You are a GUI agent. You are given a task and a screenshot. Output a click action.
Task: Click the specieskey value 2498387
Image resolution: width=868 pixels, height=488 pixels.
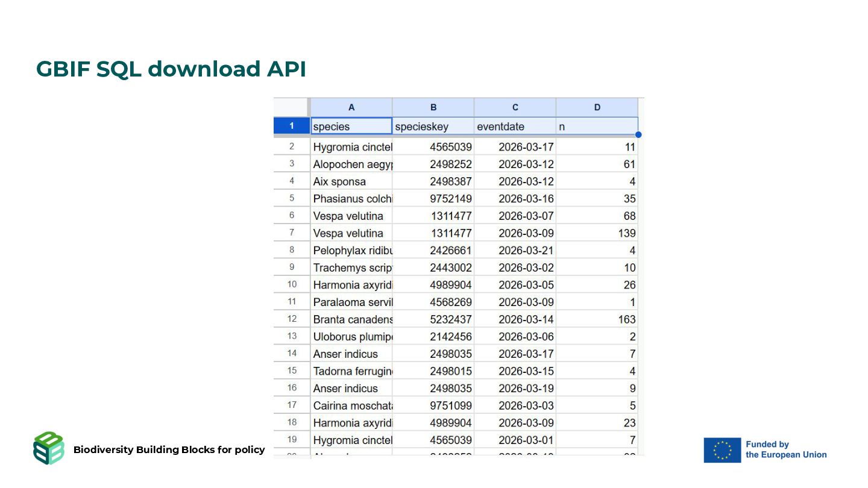[433, 181]
